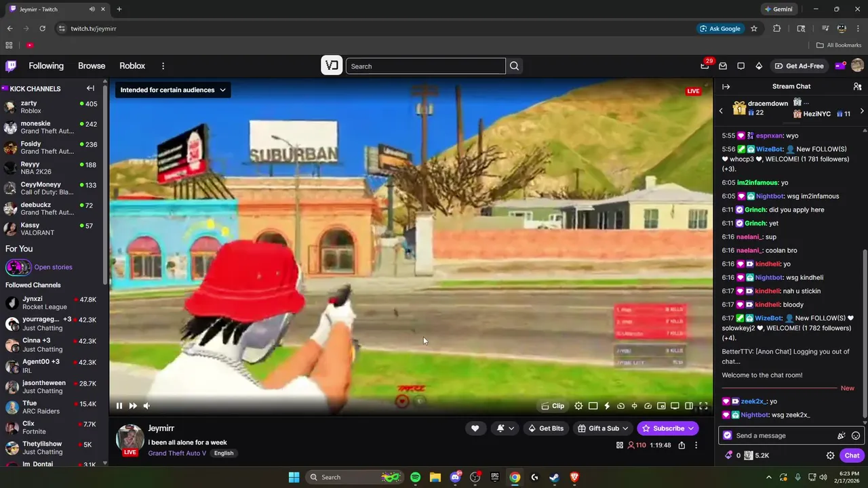868x488 pixels.
Task: Open the Windows Start menu
Action: point(294,477)
